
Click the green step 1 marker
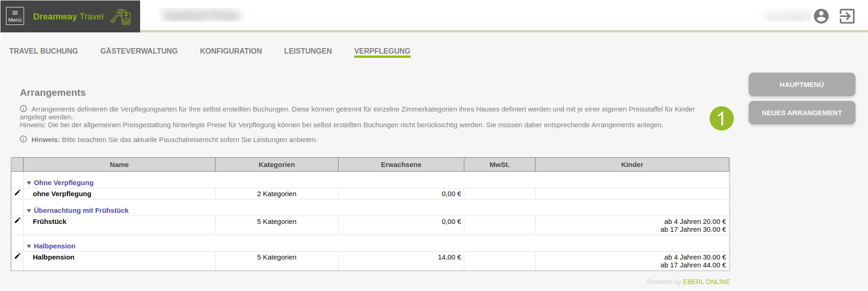tap(721, 118)
